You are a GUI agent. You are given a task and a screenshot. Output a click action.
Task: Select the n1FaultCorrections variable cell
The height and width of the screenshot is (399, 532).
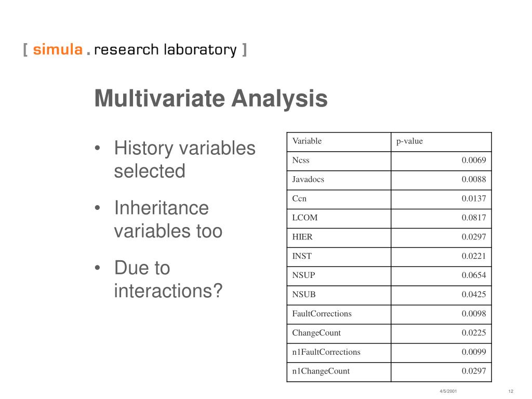click(x=339, y=353)
